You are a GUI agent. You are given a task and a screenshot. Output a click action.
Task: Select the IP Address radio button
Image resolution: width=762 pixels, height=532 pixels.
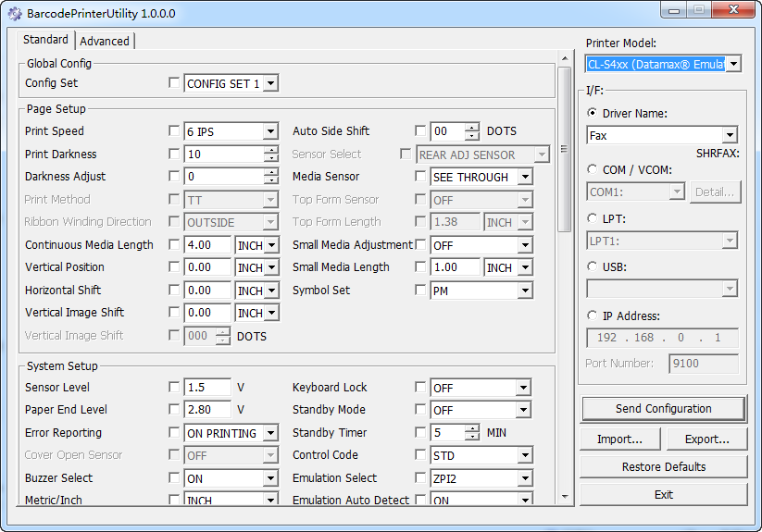[593, 315]
